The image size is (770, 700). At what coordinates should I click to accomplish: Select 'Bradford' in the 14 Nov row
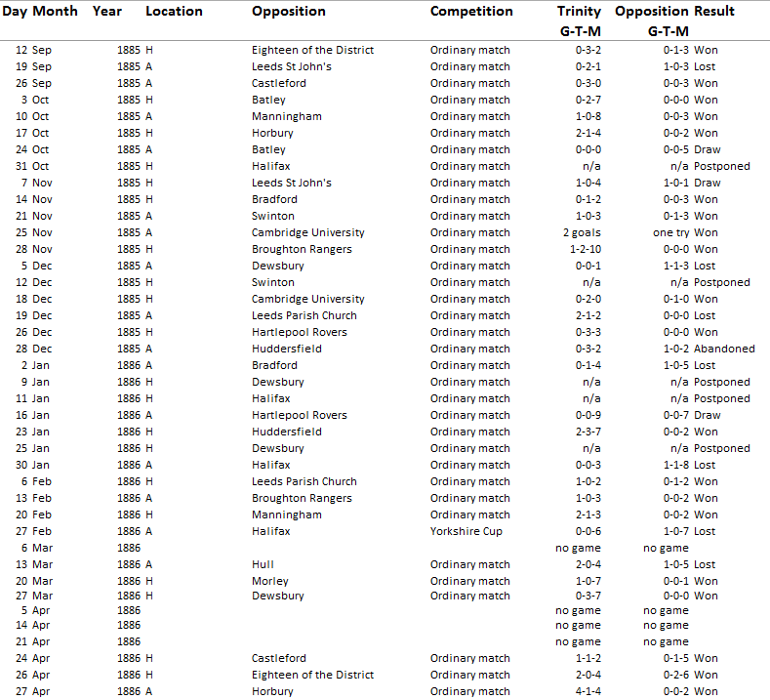[x=274, y=199]
